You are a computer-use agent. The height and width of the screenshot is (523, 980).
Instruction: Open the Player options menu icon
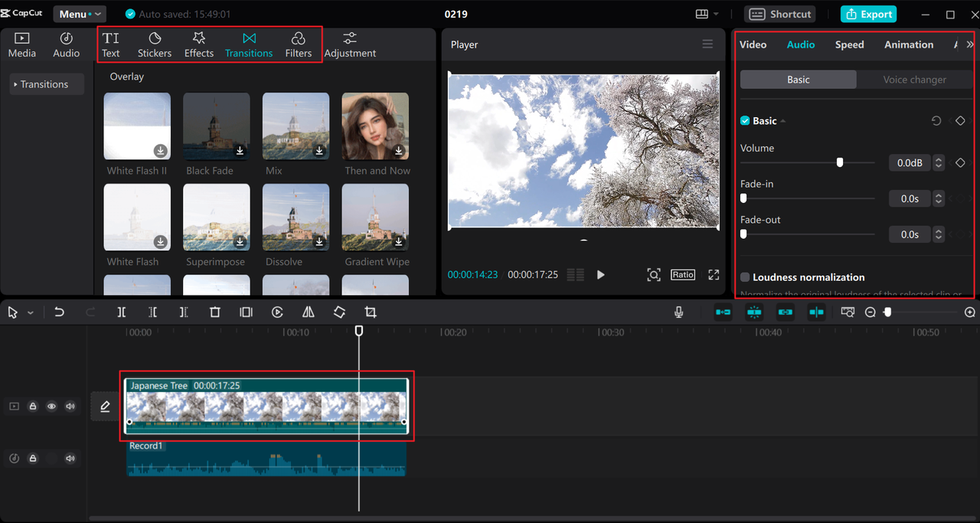pyautogui.click(x=707, y=44)
